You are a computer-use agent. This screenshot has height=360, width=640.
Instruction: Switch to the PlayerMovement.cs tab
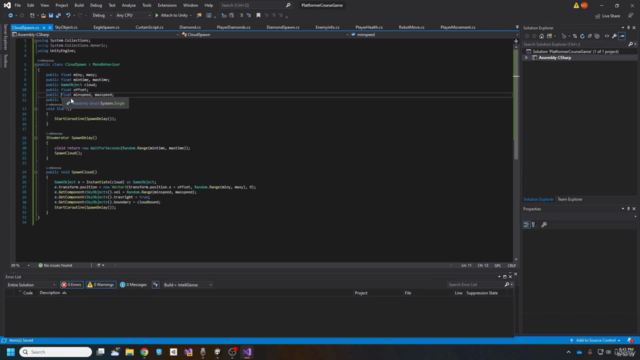[458, 27]
